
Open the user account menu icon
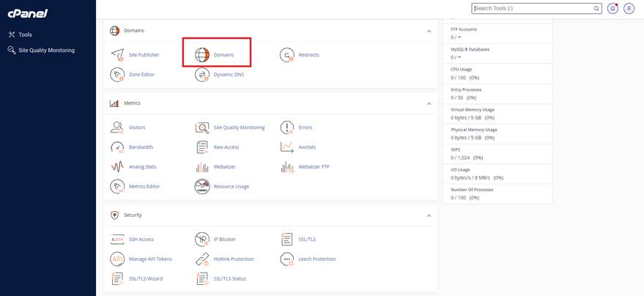coord(629,9)
